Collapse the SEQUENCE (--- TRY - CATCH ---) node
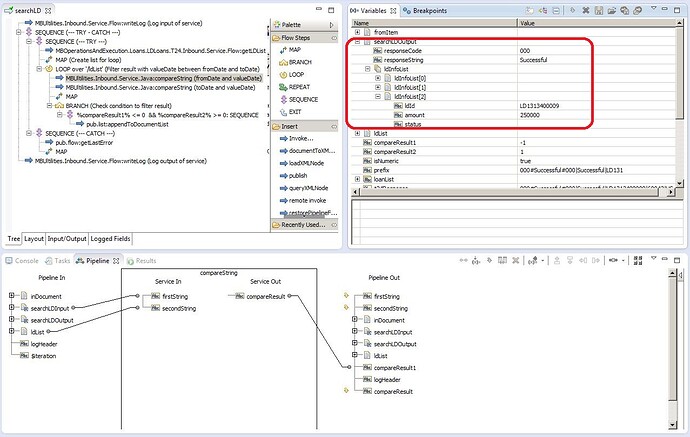690x437 pixels. click(x=18, y=32)
